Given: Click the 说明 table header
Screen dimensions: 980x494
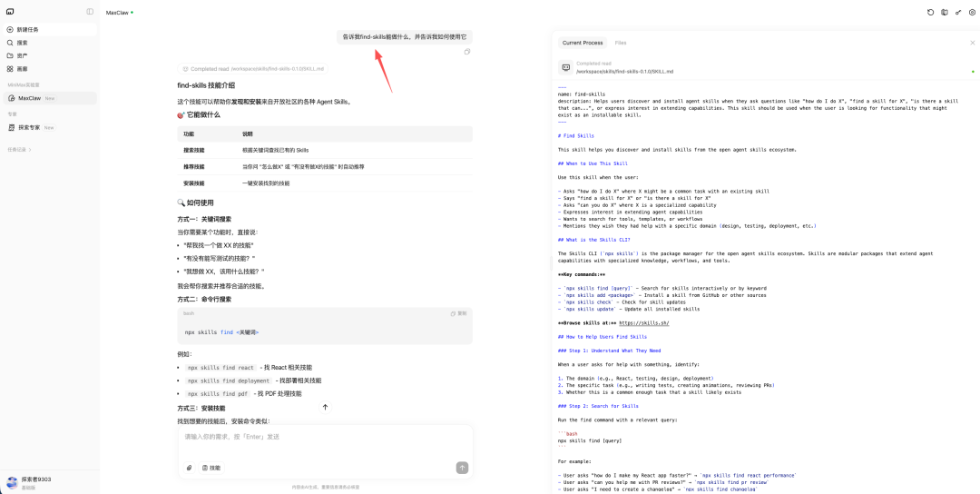Looking at the screenshot, I should [248, 133].
